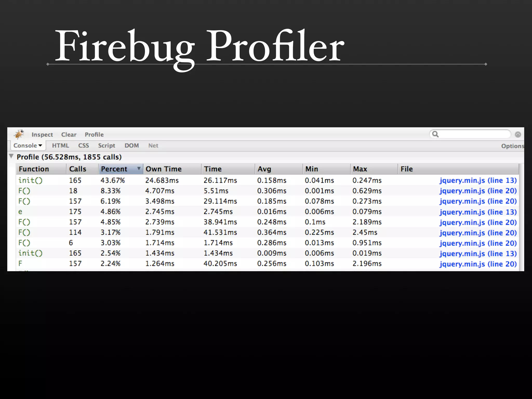Open first jquery.min.js (line 13) link
The height and width of the screenshot is (399, 532).
pos(478,181)
